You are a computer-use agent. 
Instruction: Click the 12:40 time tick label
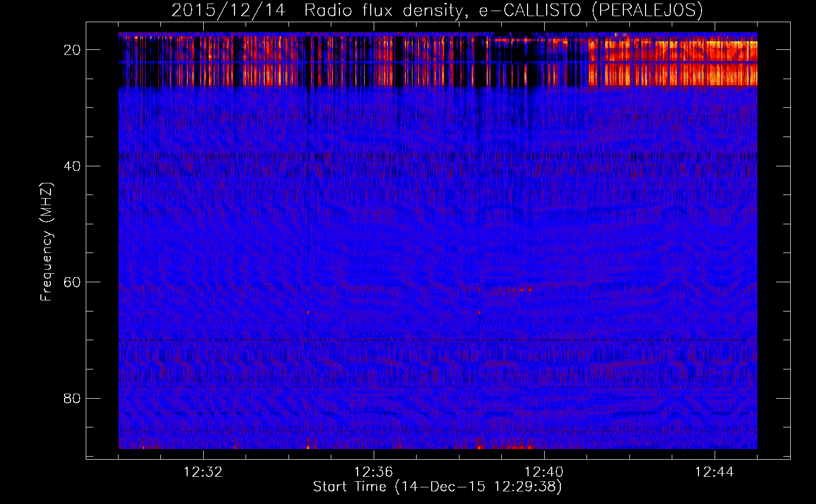pos(544,472)
